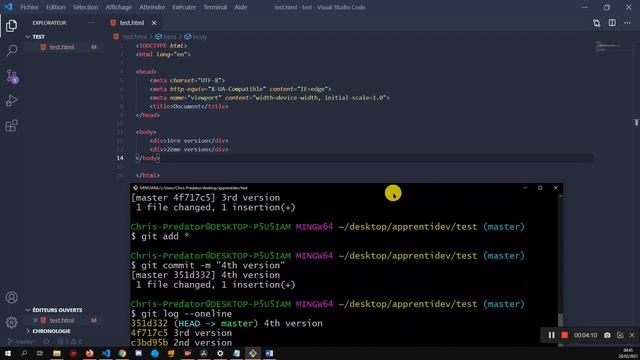
Task: Click the Git Bash window title bar icon
Action: (135, 188)
